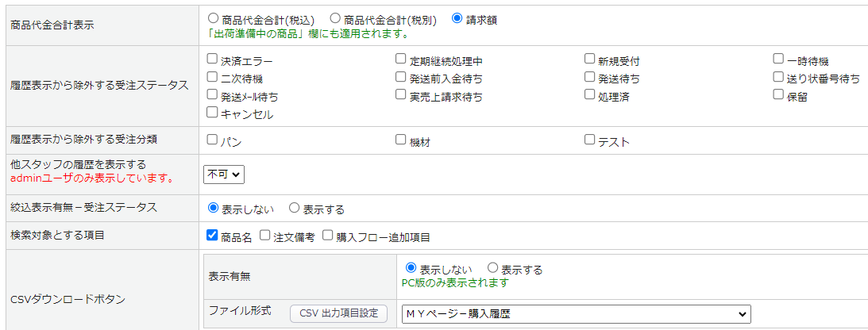The image size is (868, 330).
Task: Select 表示する for 受注ステータス filter
Action: click(x=294, y=208)
